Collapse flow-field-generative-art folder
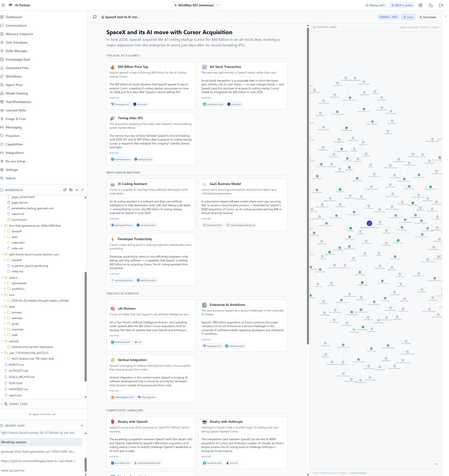This screenshot has height=476, width=449. coord(2,226)
